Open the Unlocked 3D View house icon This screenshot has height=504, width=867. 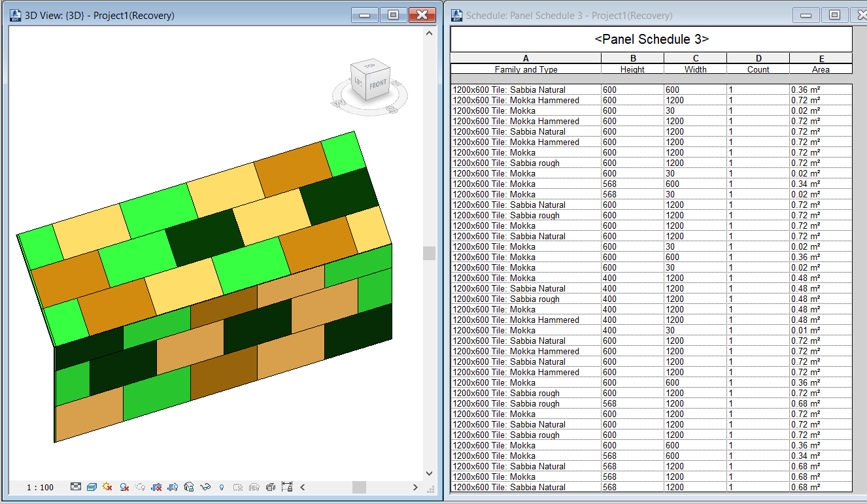tap(190, 487)
